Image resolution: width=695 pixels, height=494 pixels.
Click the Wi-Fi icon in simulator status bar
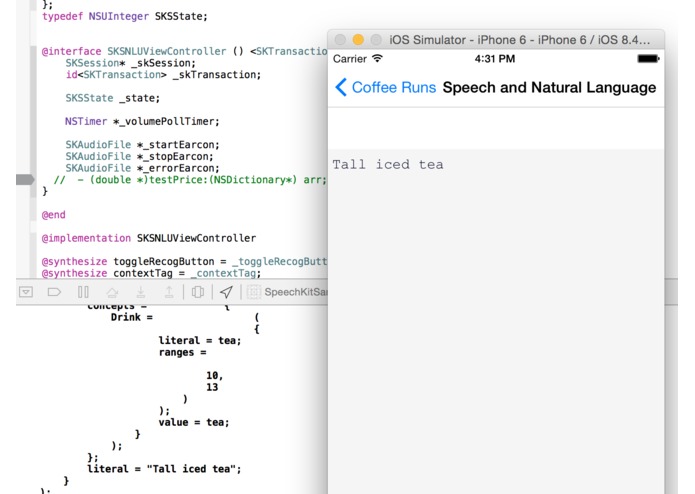click(x=377, y=58)
